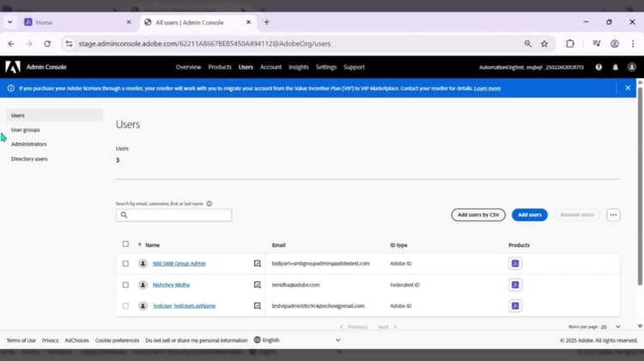
Task: Click product icon in Nikl SMB Group Admin row
Action: (x=515, y=263)
